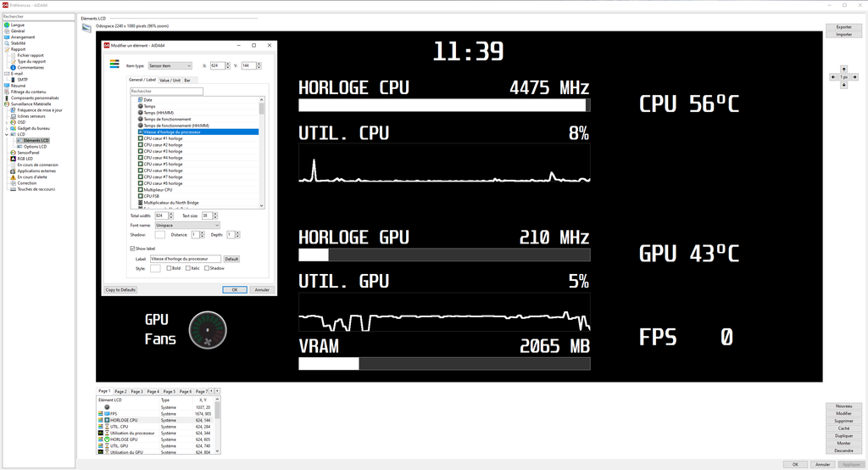This screenshot has width=868, height=470.
Task: Select Utilisation du processeur graph item
Action: [158, 434]
